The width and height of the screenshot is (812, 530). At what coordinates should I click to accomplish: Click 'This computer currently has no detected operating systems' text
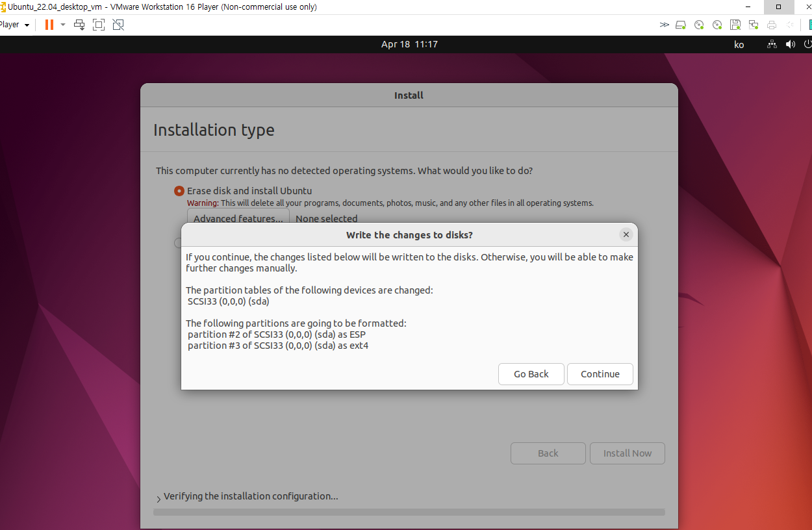344,171
